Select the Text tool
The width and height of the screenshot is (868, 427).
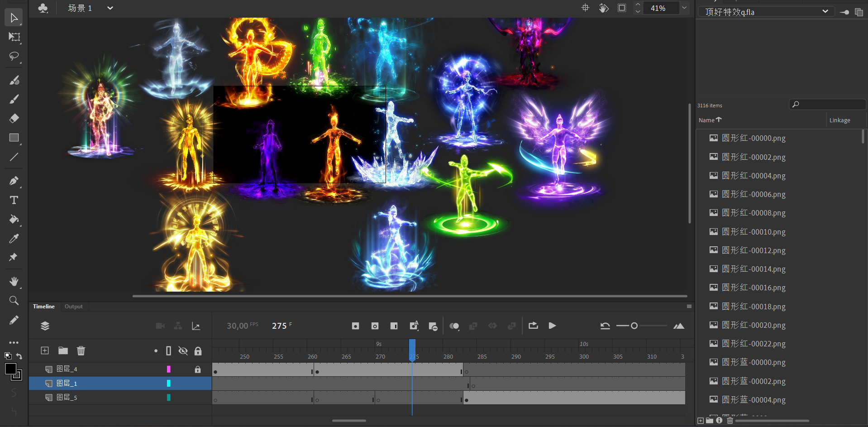(x=14, y=200)
